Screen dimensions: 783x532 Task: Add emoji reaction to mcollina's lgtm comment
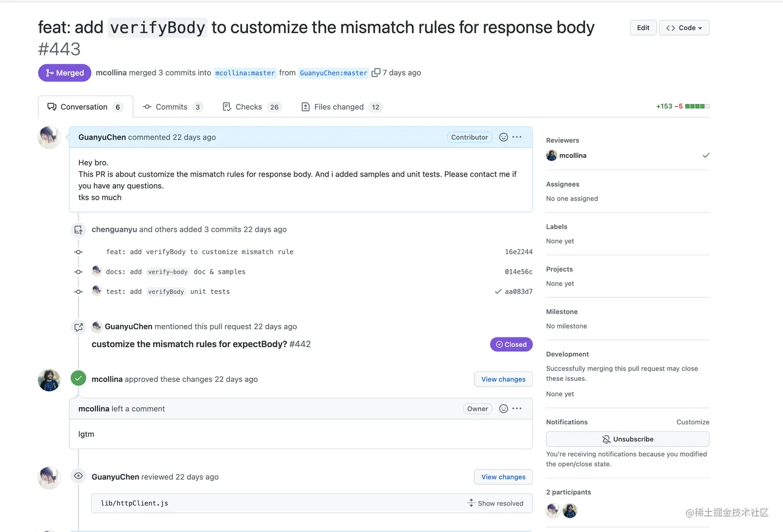tap(503, 409)
